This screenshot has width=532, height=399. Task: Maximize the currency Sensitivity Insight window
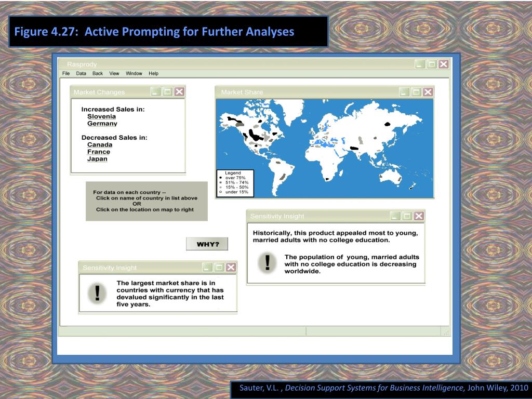tap(219, 268)
